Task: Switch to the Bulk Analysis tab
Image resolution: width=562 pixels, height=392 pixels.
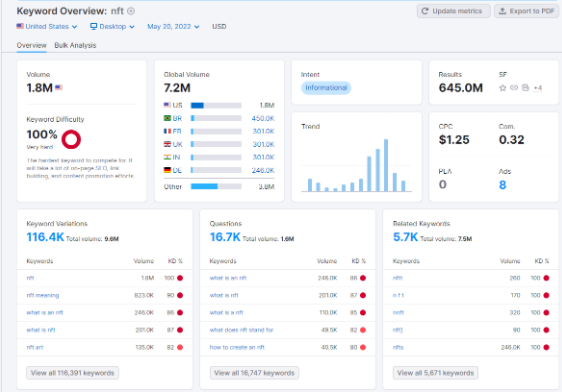Action: (75, 45)
